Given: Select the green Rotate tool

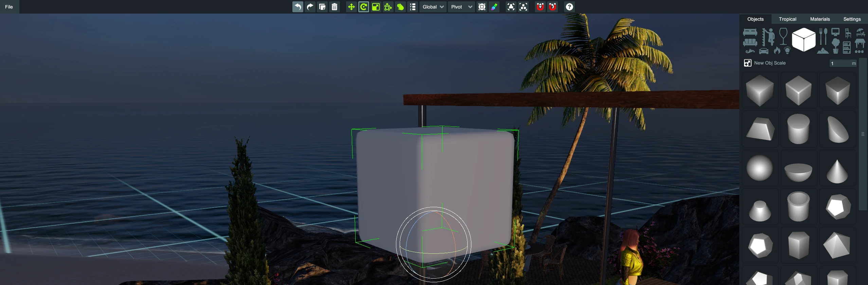Looking at the screenshot, I should click(363, 7).
